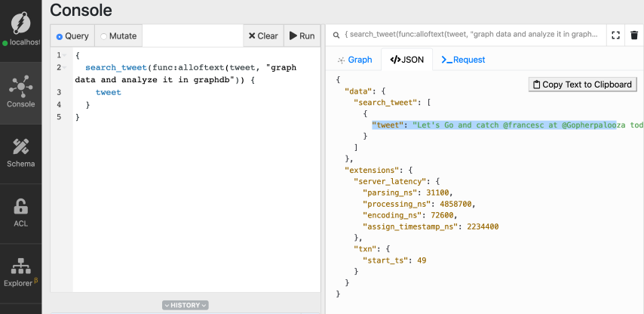The image size is (644, 314).
Task: Expand the results panel to fullscreen
Action: 615,35
